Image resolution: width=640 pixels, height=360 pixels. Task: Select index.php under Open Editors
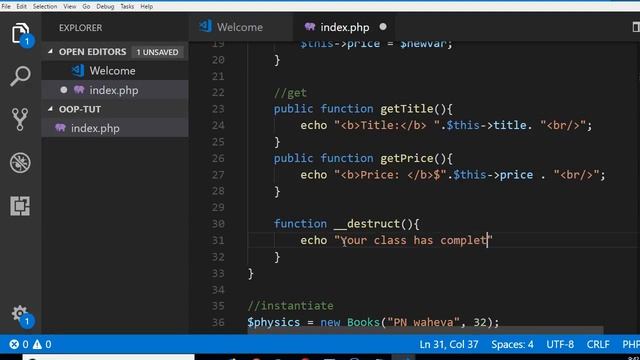click(115, 90)
